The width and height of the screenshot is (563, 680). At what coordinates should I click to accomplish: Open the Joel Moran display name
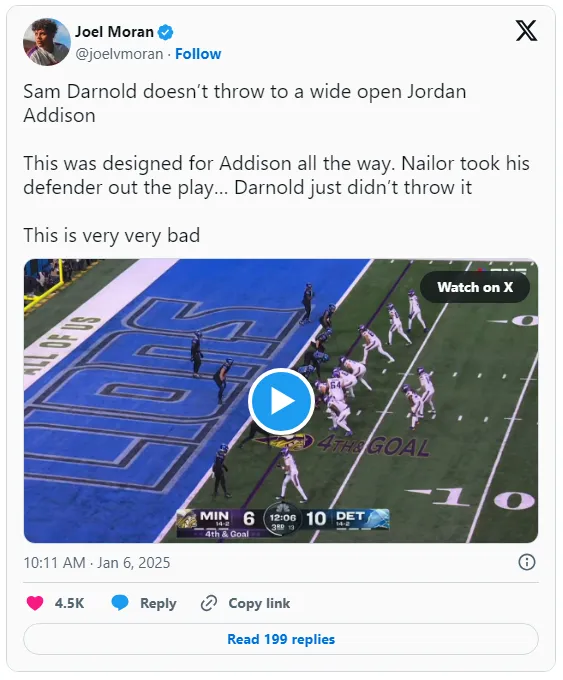pos(115,32)
